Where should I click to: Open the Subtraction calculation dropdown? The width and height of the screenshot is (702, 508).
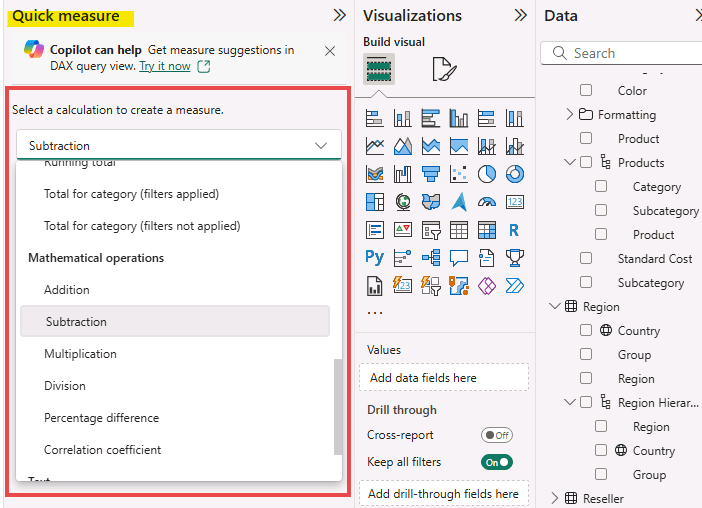[x=178, y=145]
